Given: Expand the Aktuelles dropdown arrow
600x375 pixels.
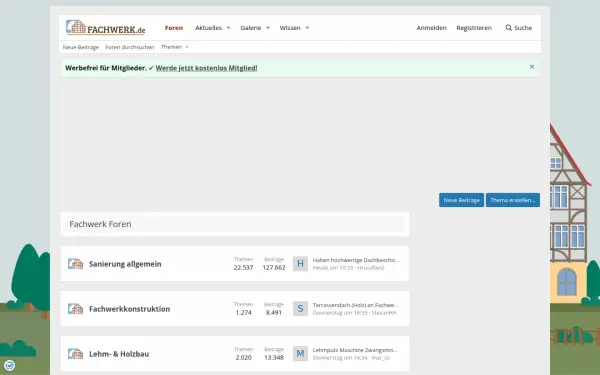Looking at the screenshot, I should click(228, 28).
